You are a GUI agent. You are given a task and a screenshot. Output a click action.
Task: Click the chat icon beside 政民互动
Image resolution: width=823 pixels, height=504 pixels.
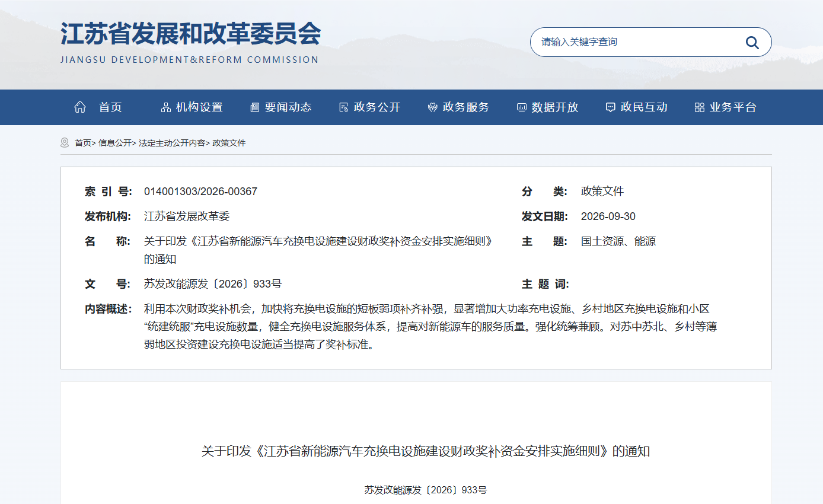click(x=611, y=107)
